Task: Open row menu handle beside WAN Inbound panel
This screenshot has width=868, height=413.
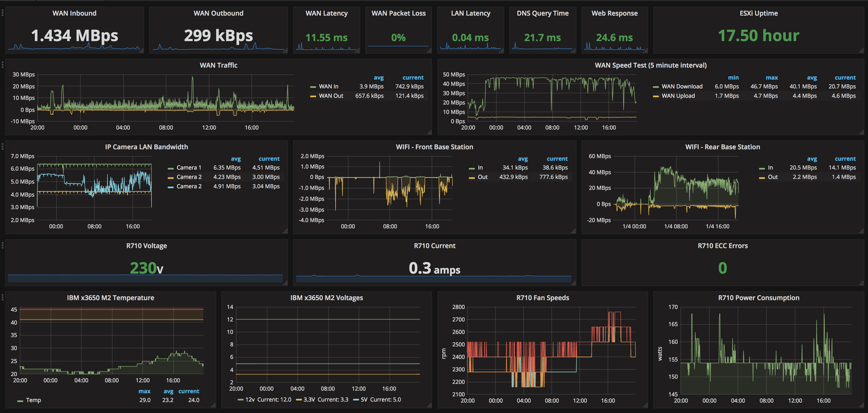Action: click(2, 13)
